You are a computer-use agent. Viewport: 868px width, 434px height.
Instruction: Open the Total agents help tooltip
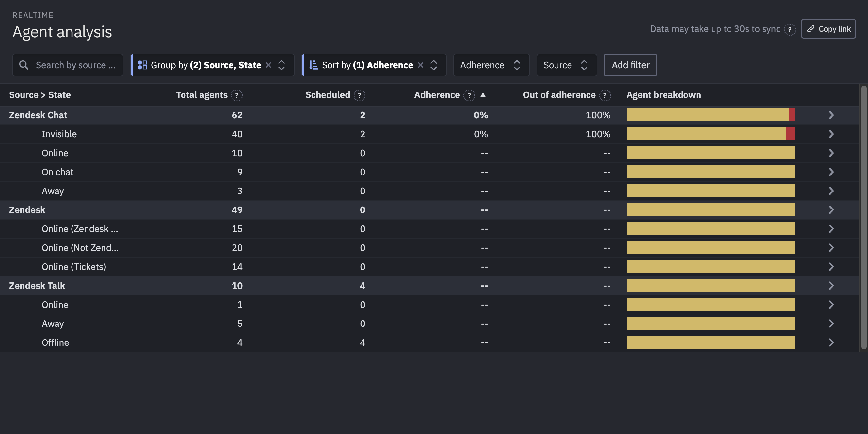(x=237, y=95)
